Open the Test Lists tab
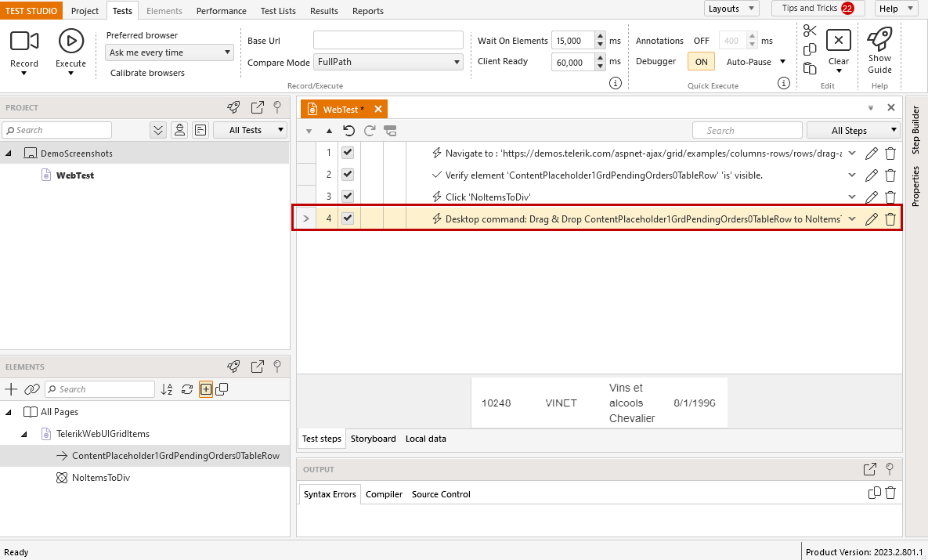 pyautogui.click(x=278, y=11)
